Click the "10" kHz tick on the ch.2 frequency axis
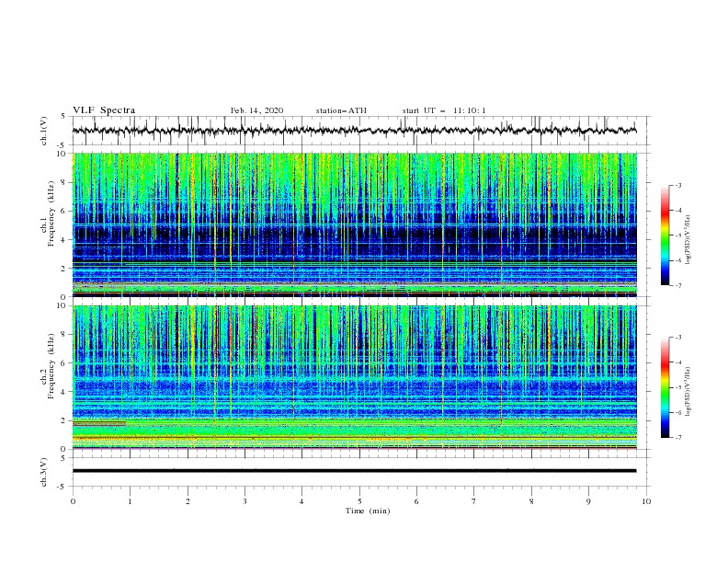This screenshot has width=728, height=563. click(x=63, y=305)
